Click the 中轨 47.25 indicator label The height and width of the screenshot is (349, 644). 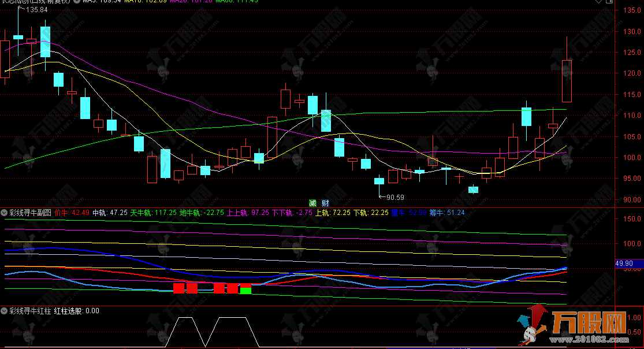tap(110, 213)
